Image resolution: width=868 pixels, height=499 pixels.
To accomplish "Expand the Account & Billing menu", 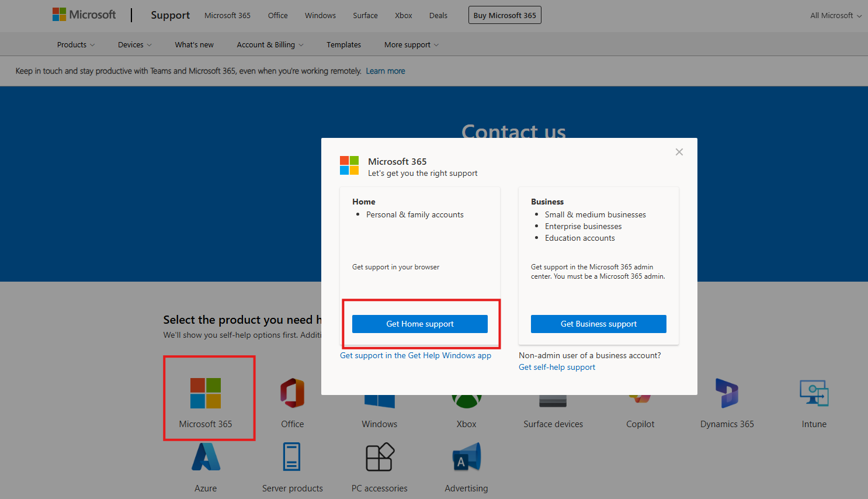I will (270, 45).
